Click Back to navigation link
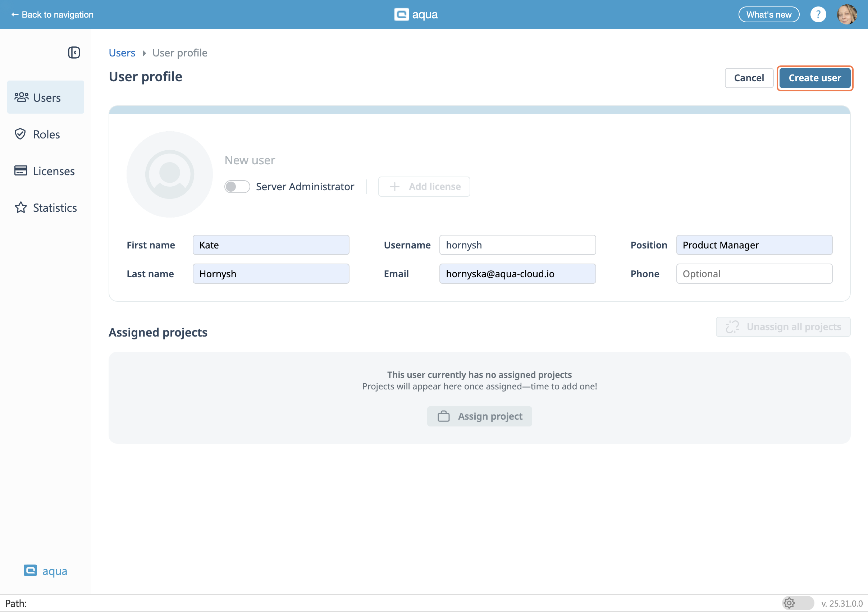Image resolution: width=868 pixels, height=612 pixels. click(52, 15)
